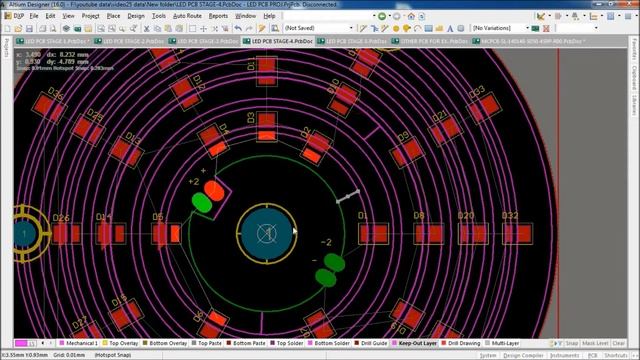
Task: Select the Bottom Solder layer tab
Action: (328, 343)
